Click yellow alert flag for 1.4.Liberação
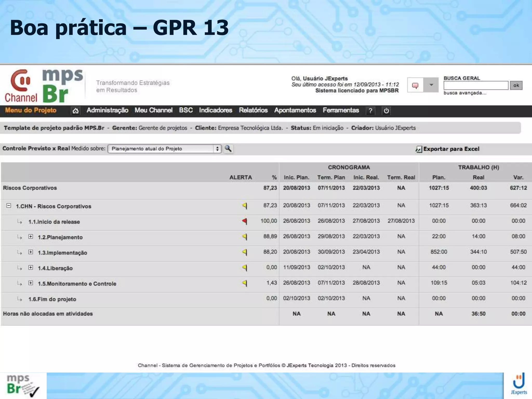Image resolution: width=532 pixels, height=399 pixels. (x=244, y=268)
